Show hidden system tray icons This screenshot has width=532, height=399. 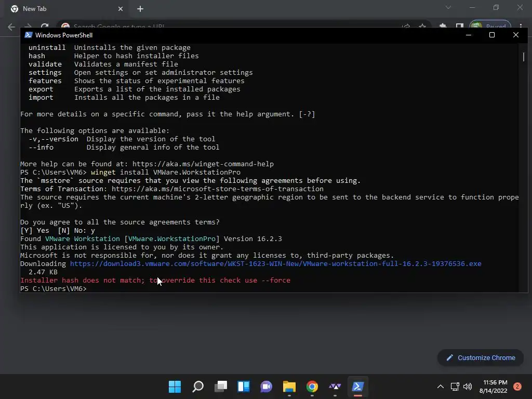441,387
